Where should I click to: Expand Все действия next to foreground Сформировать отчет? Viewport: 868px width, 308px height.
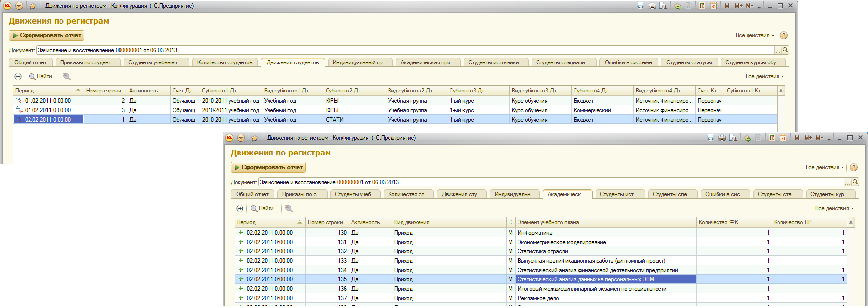click(824, 167)
